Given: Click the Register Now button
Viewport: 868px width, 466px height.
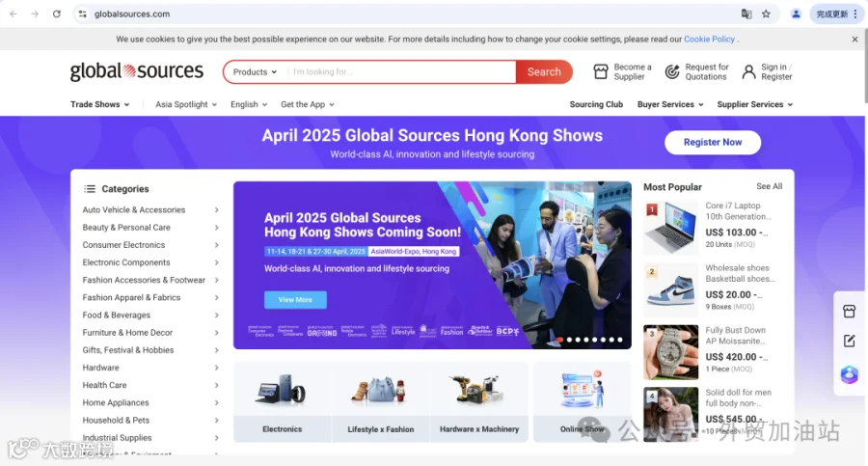Looking at the screenshot, I should point(713,143).
